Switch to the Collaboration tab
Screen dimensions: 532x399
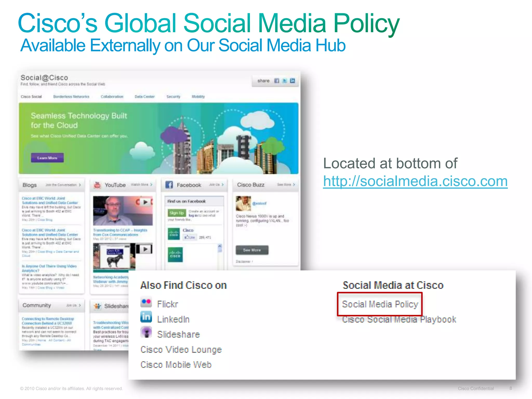coord(112,97)
